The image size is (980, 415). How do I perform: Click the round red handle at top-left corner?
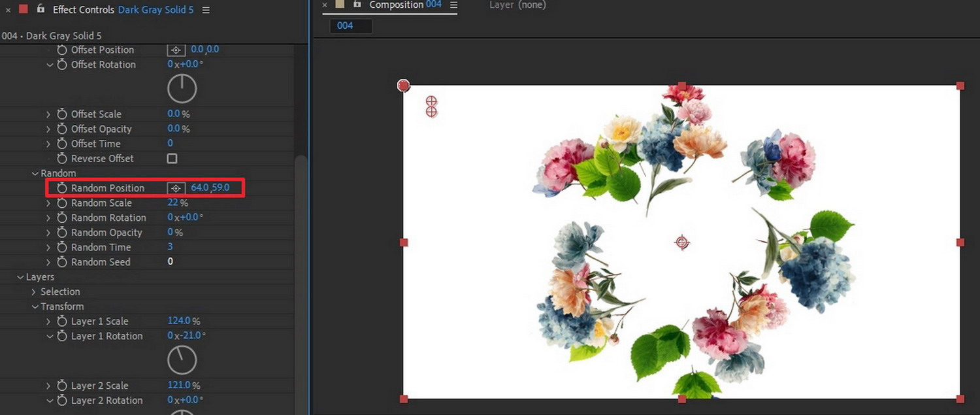point(404,86)
